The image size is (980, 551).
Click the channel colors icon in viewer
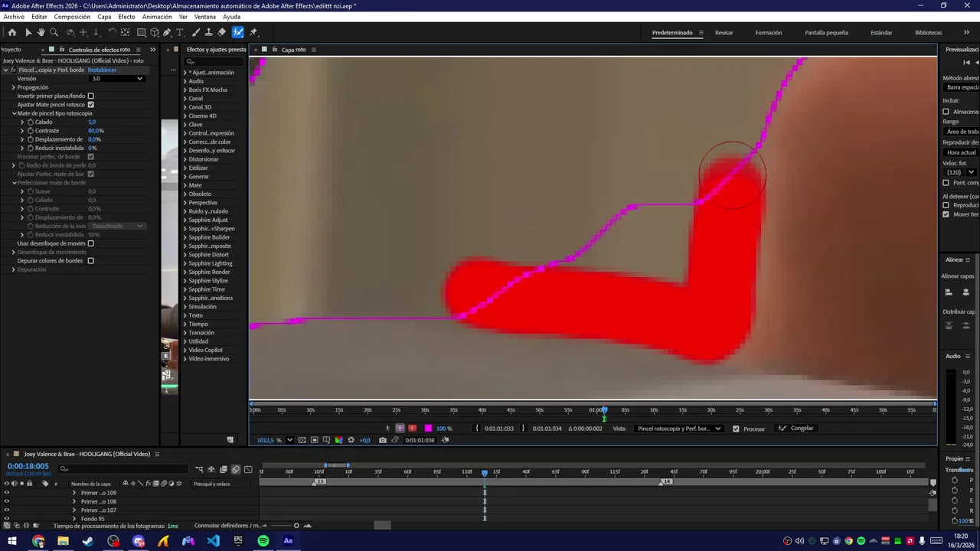(338, 440)
